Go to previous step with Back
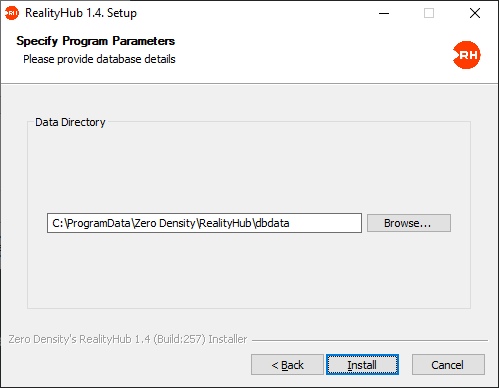 (287, 365)
